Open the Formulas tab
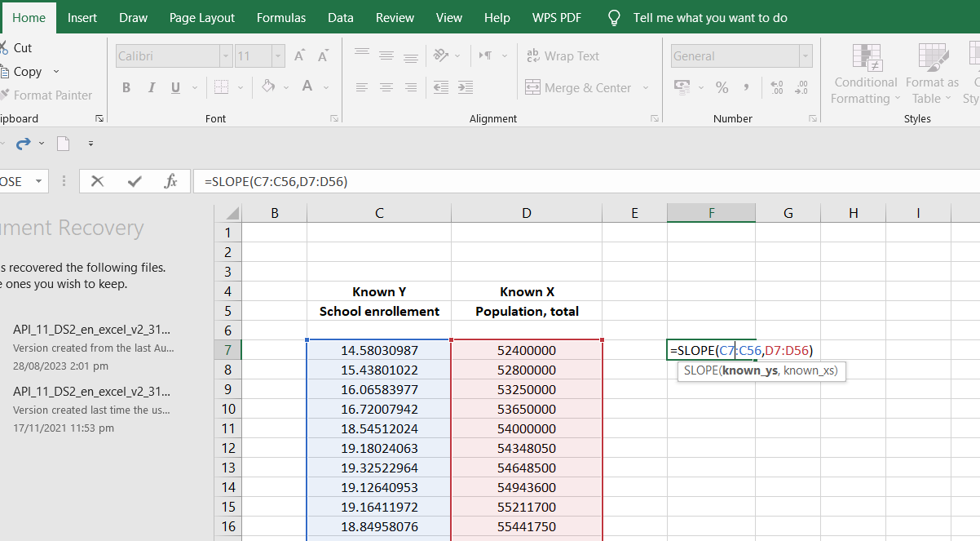Image resolution: width=980 pixels, height=541 pixels. click(281, 17)
